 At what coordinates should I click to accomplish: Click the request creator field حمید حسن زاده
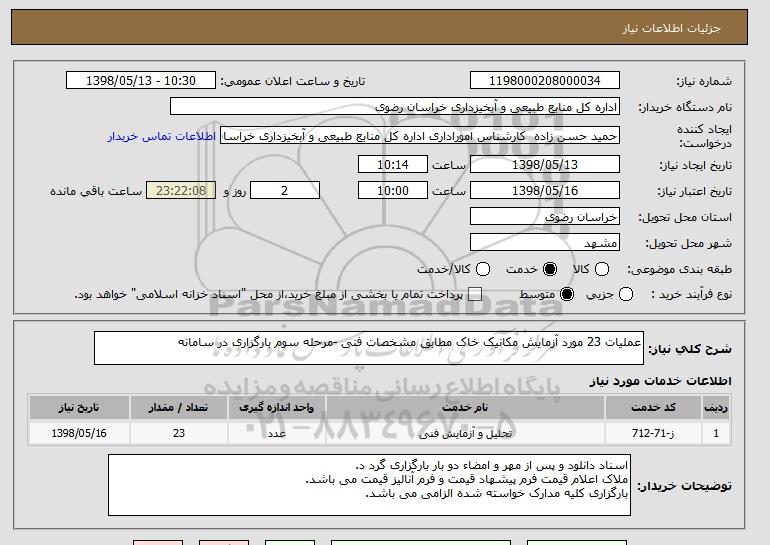click(420, 136)
